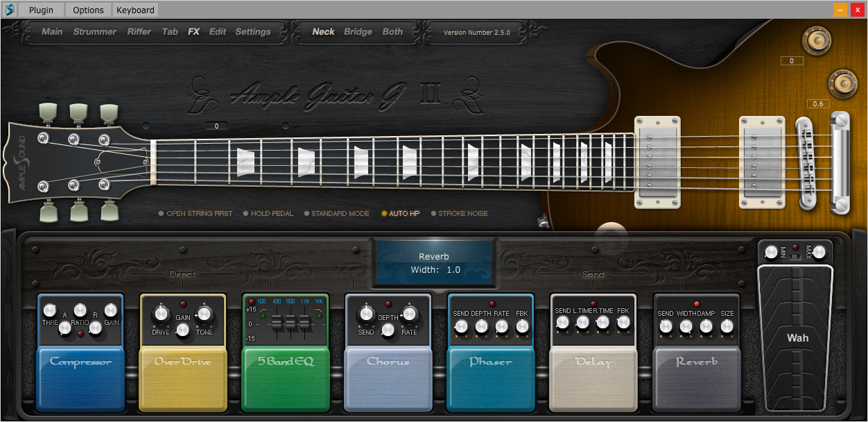Click the Ample Sound logo icon in title bar

[9, 10]
